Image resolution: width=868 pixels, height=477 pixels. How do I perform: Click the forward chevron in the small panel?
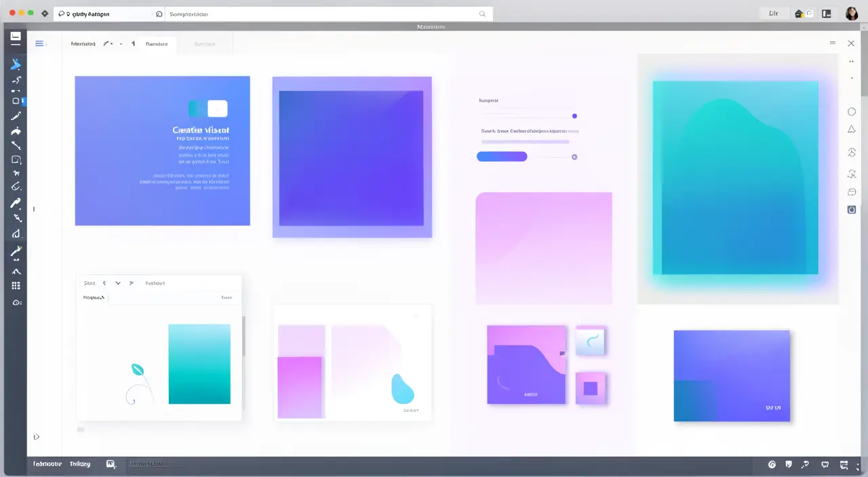pyautogui.click(x=131, y=283)
